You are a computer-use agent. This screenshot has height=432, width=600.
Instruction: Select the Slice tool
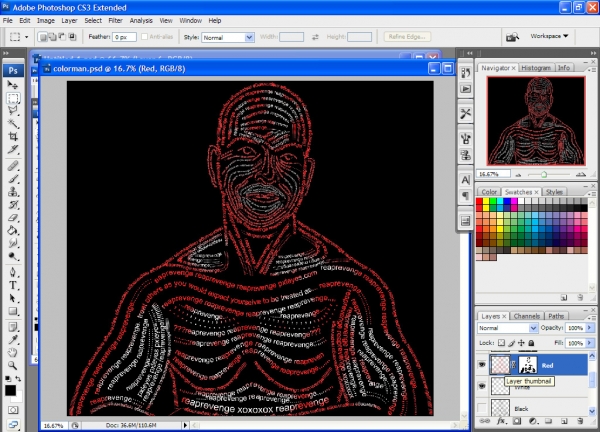click(x=13, y=149)
